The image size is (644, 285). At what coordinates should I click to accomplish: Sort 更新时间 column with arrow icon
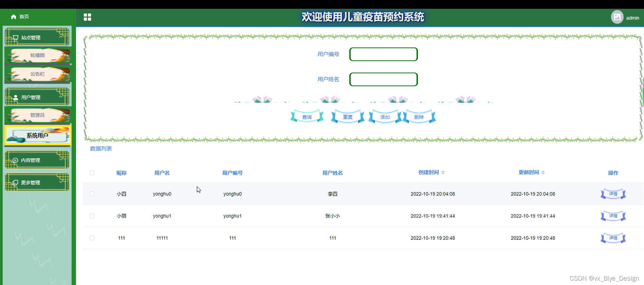tap(543, 172)
